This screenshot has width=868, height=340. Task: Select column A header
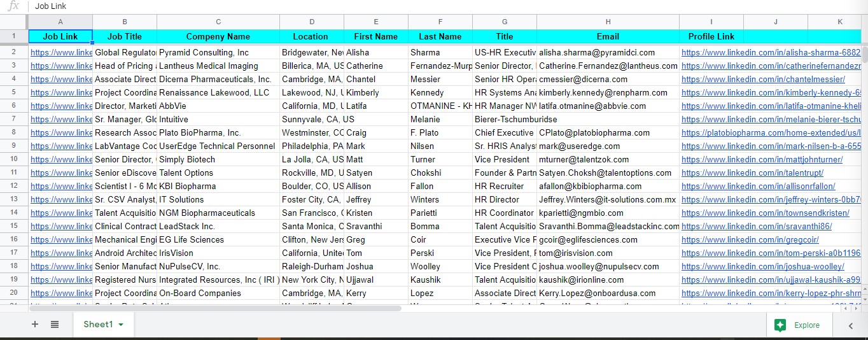tap(60, 22)
